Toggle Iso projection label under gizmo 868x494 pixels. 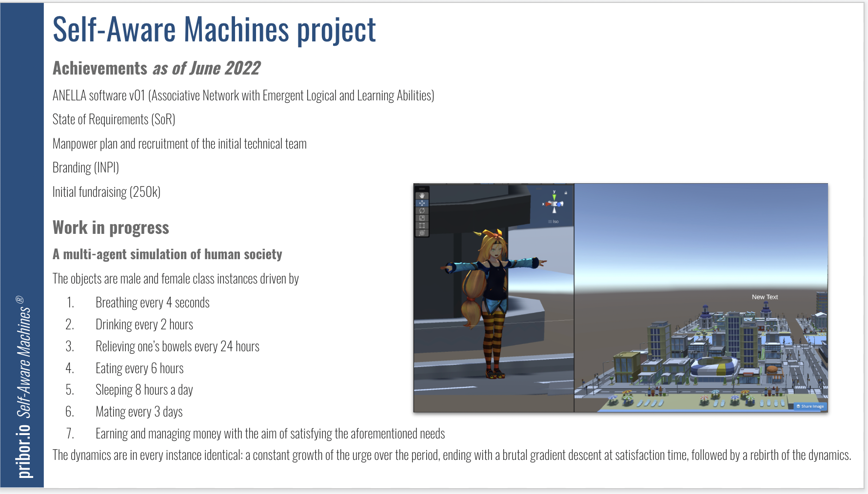[x=553, y=222]
